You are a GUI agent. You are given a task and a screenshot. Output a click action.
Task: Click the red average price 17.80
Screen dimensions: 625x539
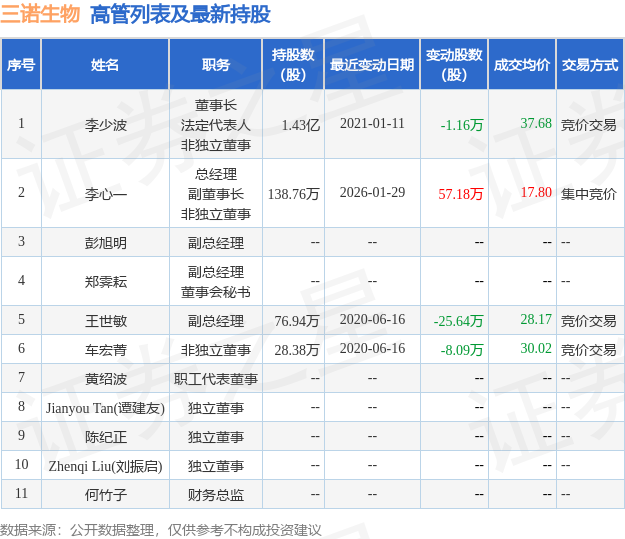pos(536,192)
